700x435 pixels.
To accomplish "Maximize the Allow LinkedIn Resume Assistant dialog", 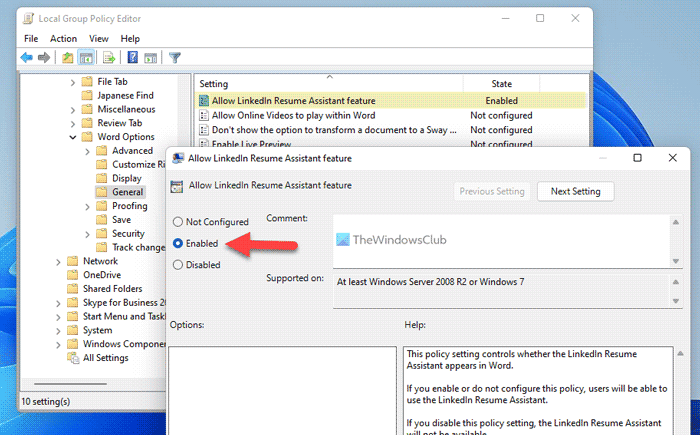I will [638, 158].
